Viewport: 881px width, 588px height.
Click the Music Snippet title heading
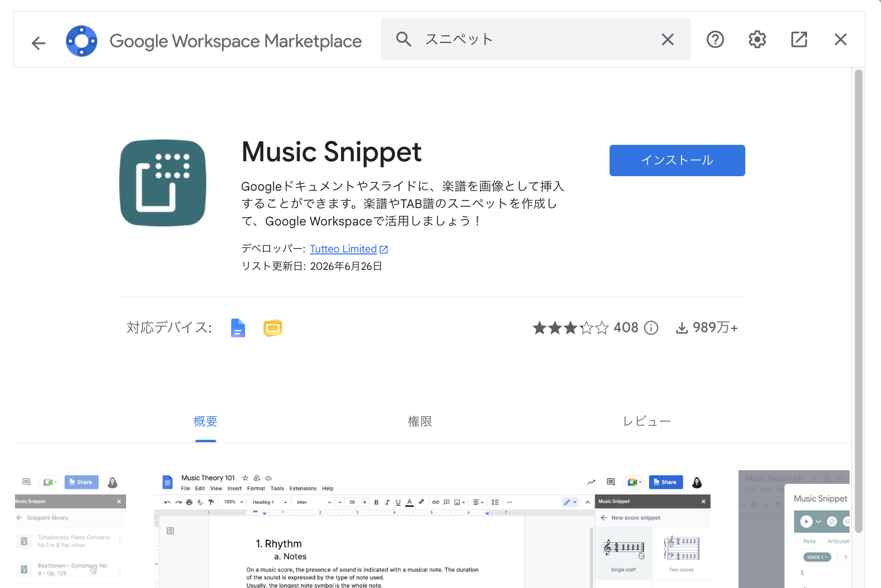click(x=331, y=152)
